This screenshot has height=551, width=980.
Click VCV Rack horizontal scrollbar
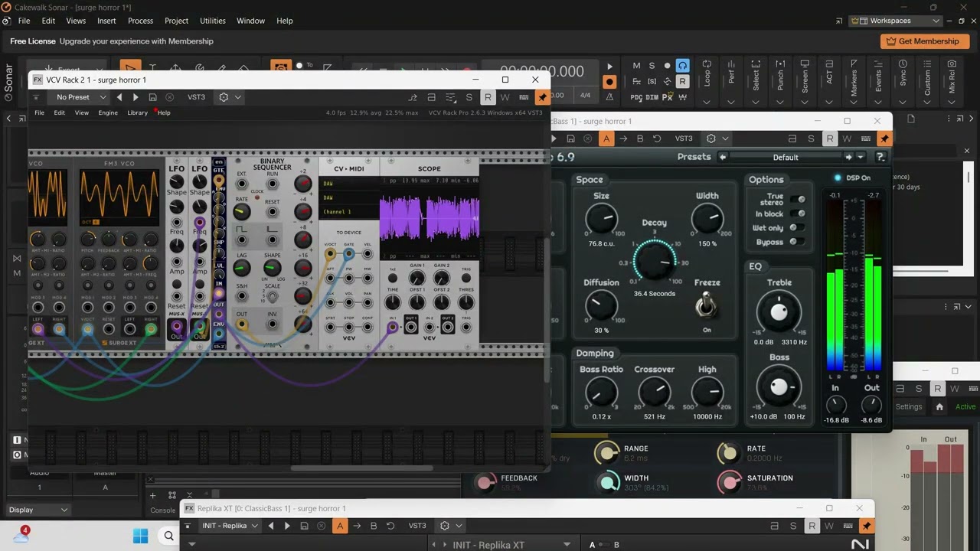pos(361,468)
